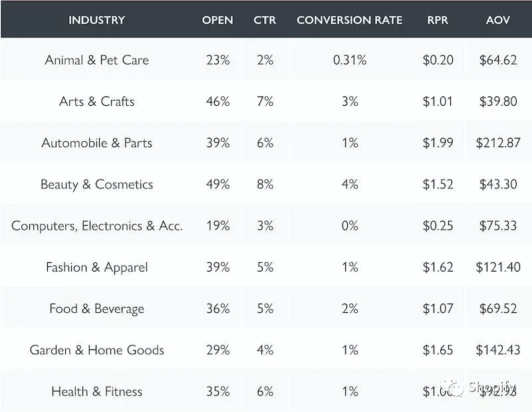Select the $1.99 RPR value

click(x=438, y=143)
